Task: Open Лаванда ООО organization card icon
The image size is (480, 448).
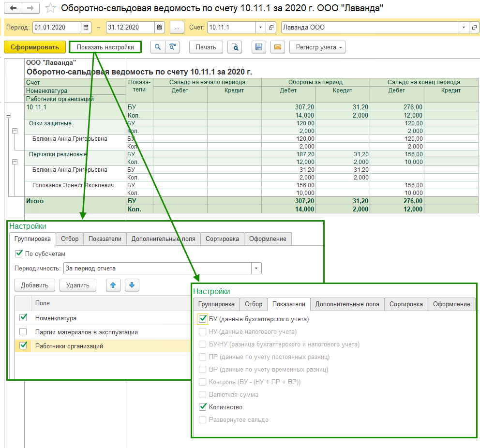Action: click(x=474, y=27)
